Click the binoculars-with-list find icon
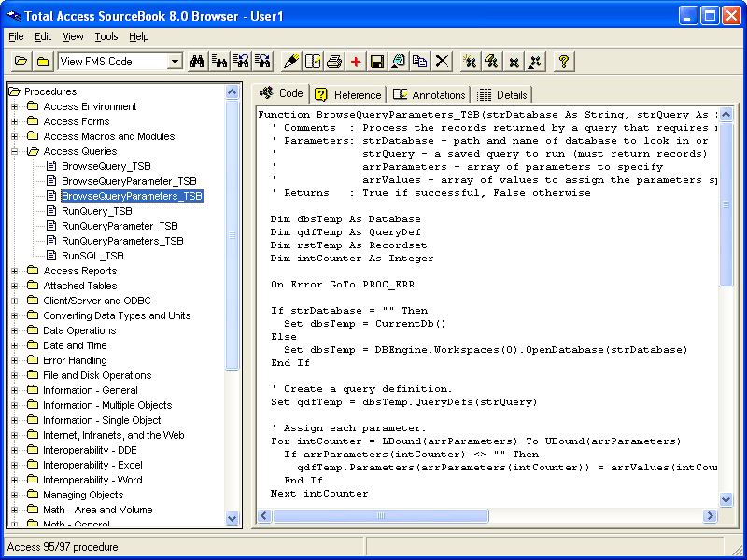 [219, 62]
